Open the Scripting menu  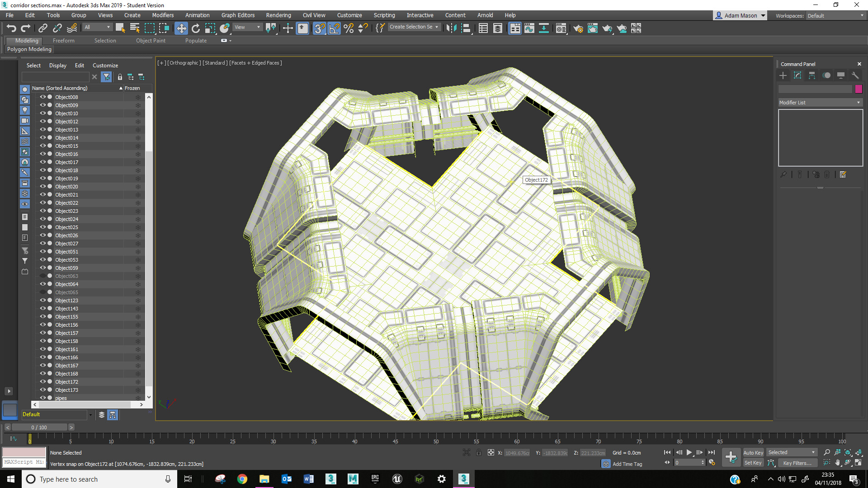(384, 15)
